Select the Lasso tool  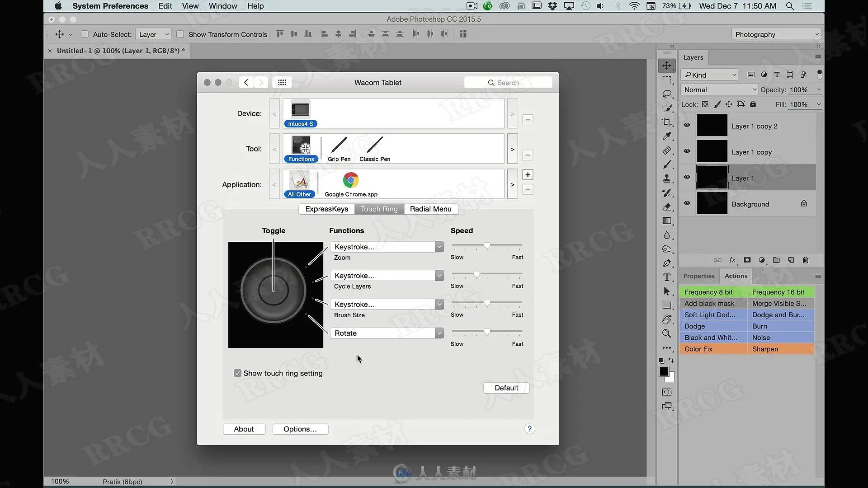pos(667,94)
